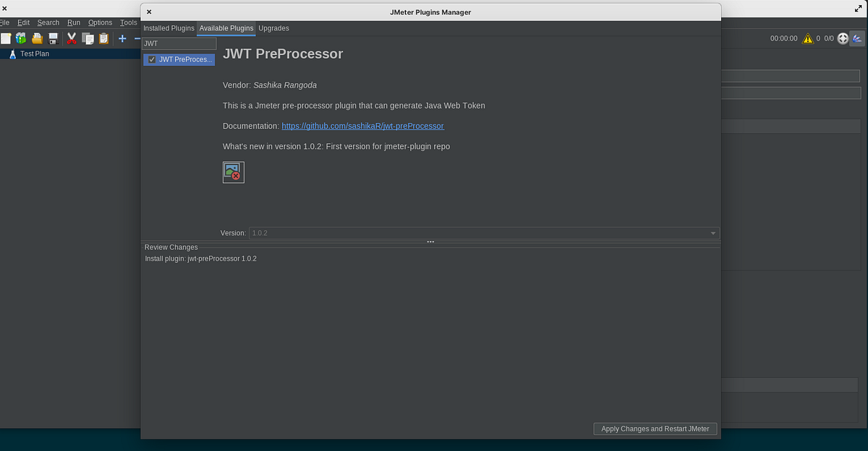
Task: Switch to the Installed Plugins tab
Action: [x=169, y=28]
